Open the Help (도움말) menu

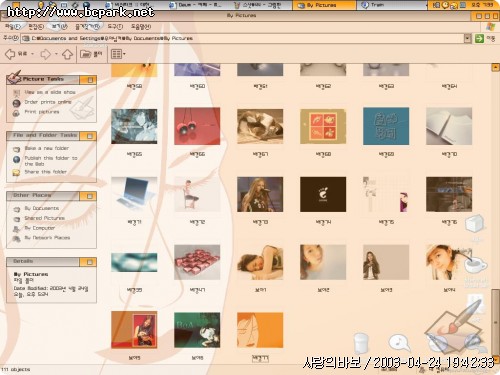(x=141, y=26)
